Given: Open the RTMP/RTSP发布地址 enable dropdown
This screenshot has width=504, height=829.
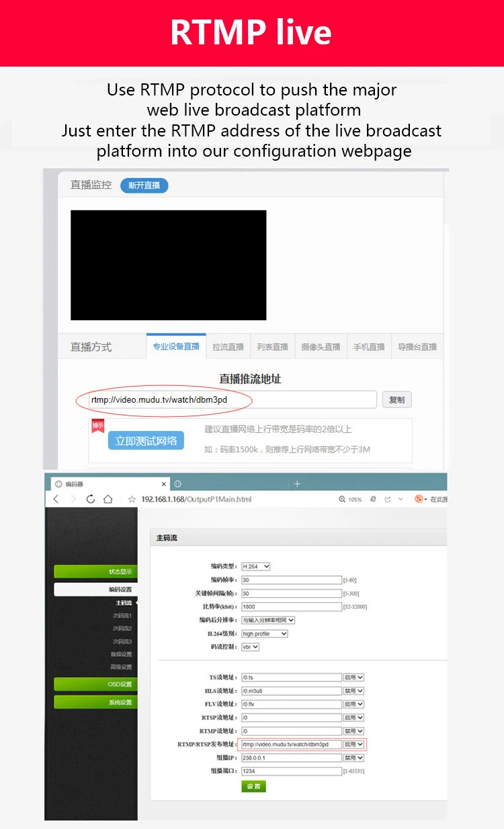Looking at the screenshot, I should click(353, 744).
